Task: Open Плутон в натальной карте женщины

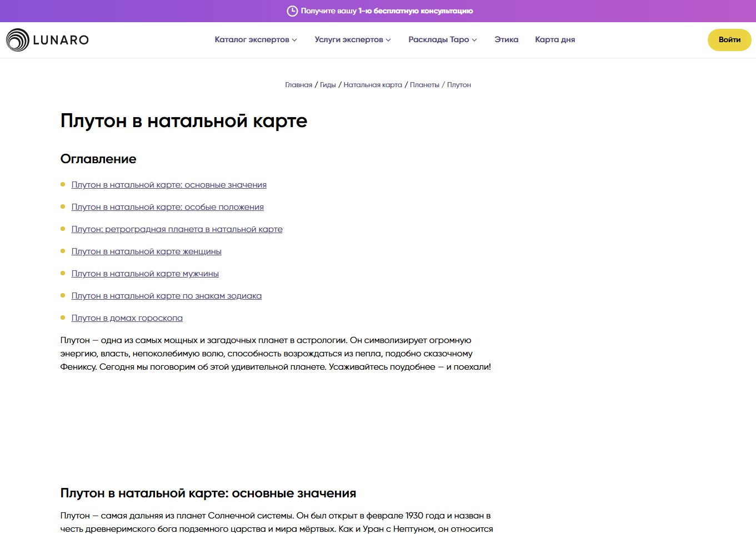Action: click(146, 251)
